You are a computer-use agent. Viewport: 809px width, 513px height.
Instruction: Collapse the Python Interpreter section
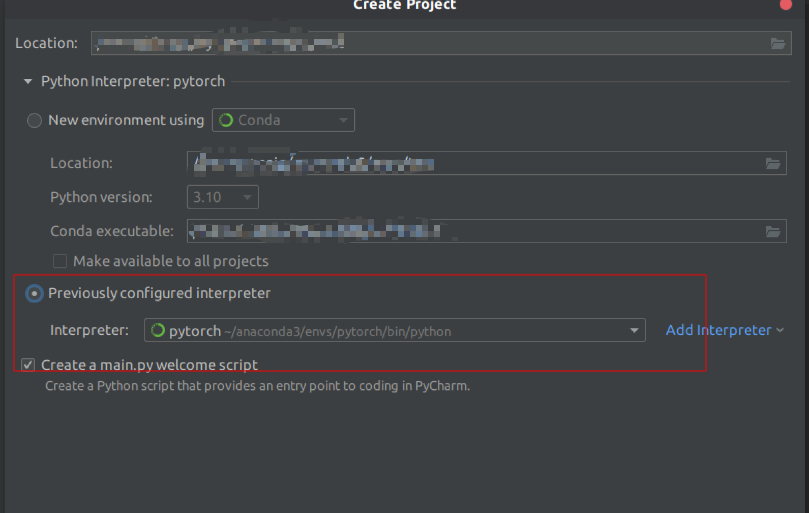(x=28, y=81)
